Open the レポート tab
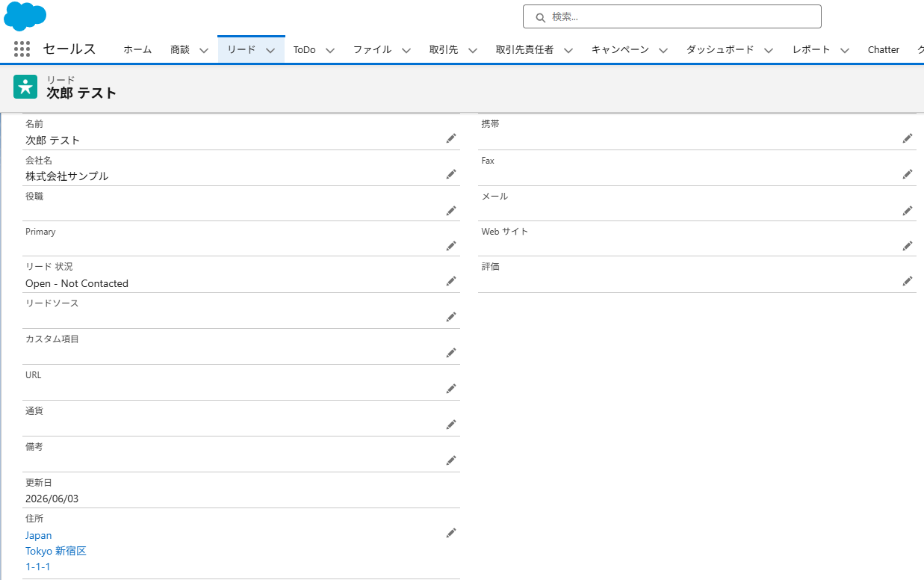The height and width of the screenshot is (580, 924). 811,50
